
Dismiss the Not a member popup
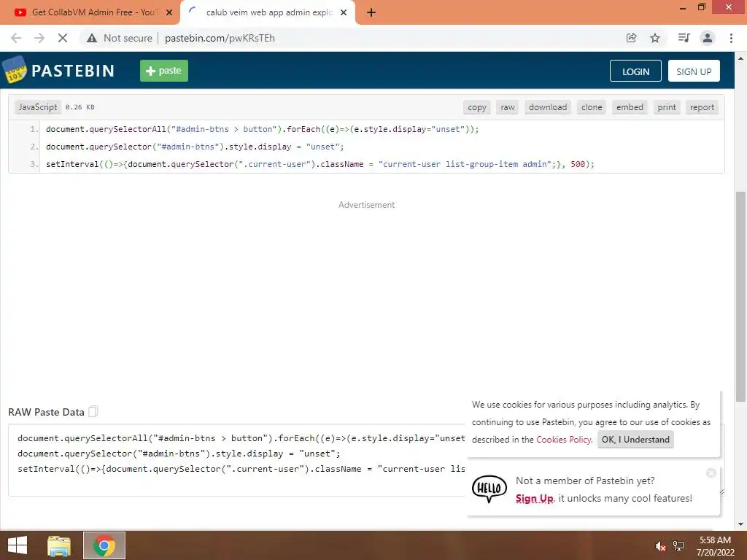tap(711, 472)
